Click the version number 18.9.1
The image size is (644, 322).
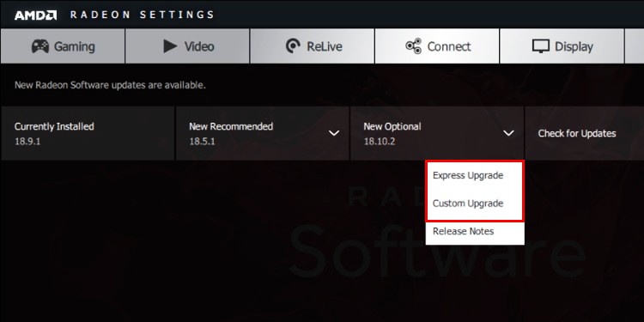point(28,142)
